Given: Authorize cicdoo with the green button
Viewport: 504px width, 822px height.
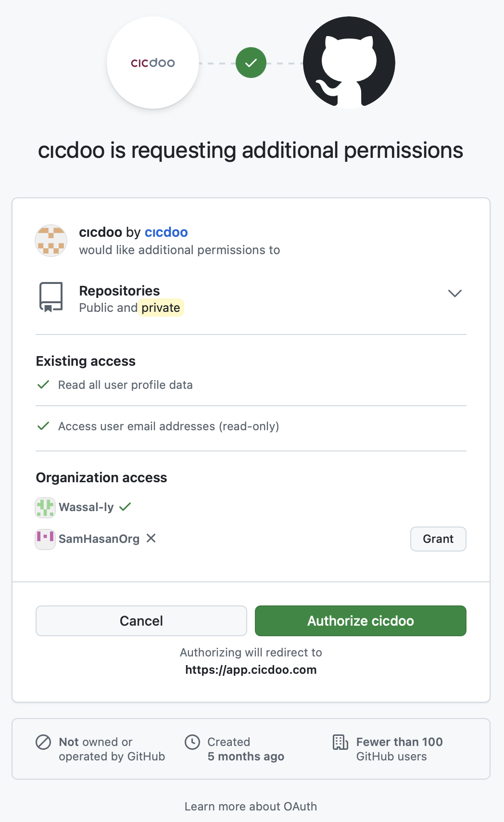Looking at the screenshot, I should pyautogui.click(x=361, y=621).
